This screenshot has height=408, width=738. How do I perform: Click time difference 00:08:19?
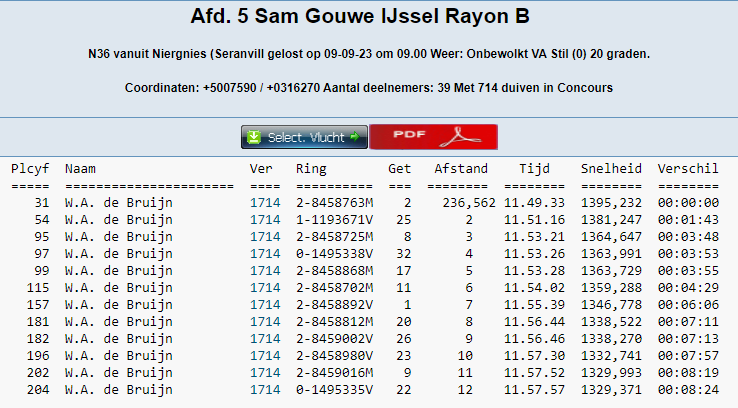688,372
